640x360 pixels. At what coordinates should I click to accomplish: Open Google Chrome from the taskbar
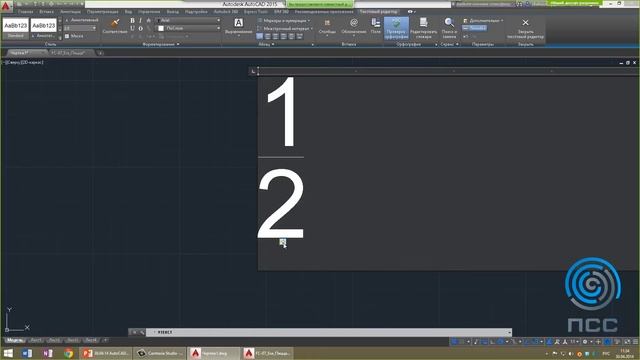tap(68, 353)
